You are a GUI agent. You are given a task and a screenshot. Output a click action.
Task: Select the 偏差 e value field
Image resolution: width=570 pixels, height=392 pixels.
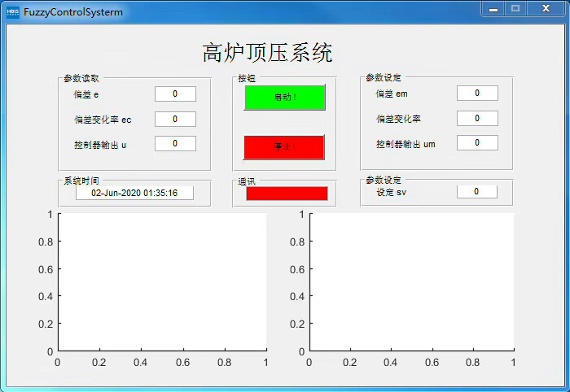175,94
